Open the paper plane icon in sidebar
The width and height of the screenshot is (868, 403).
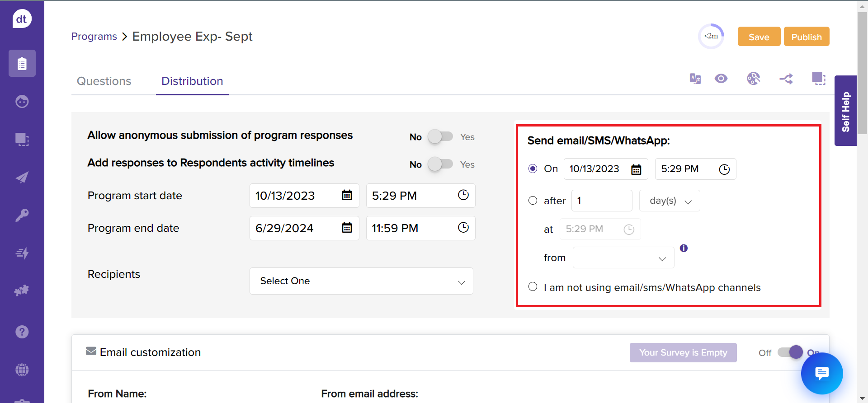coord(22,177)
